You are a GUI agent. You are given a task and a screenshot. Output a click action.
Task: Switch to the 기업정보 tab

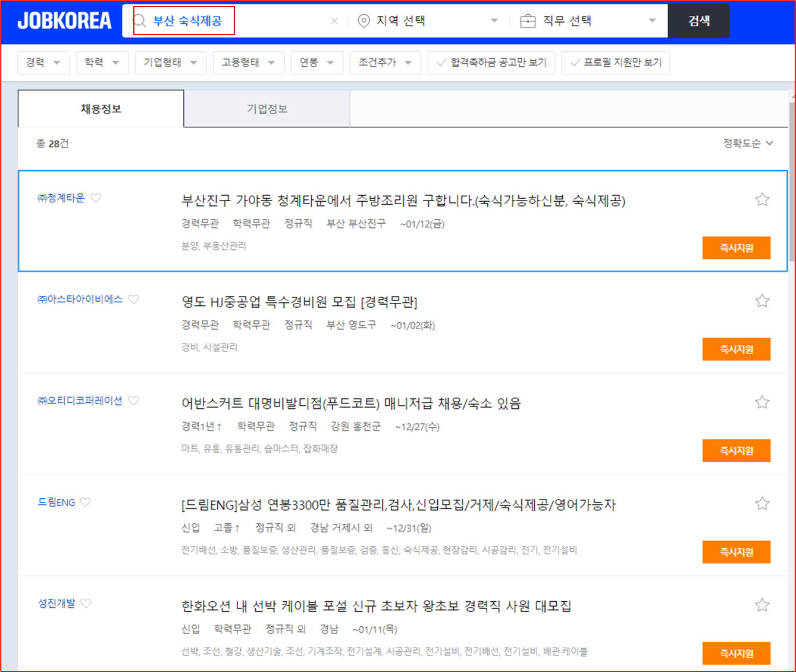click(x=267, y=109)
